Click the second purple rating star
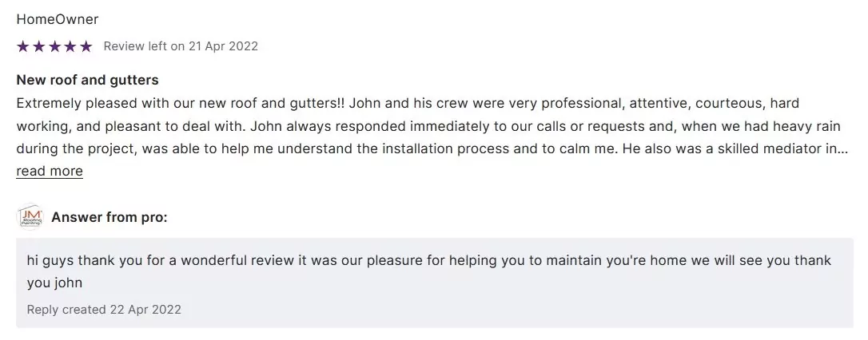Screen dimensions: 868x340 pyautogui.click(x=38, y=46)
